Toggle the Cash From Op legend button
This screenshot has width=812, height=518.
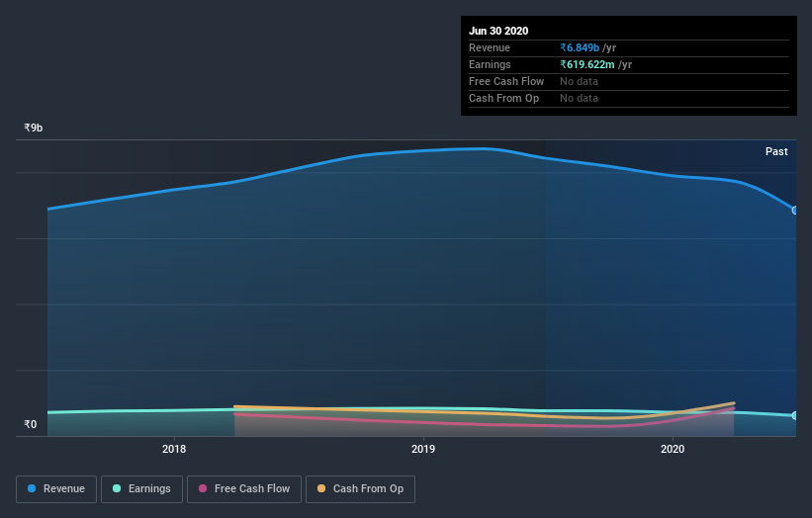360,489
